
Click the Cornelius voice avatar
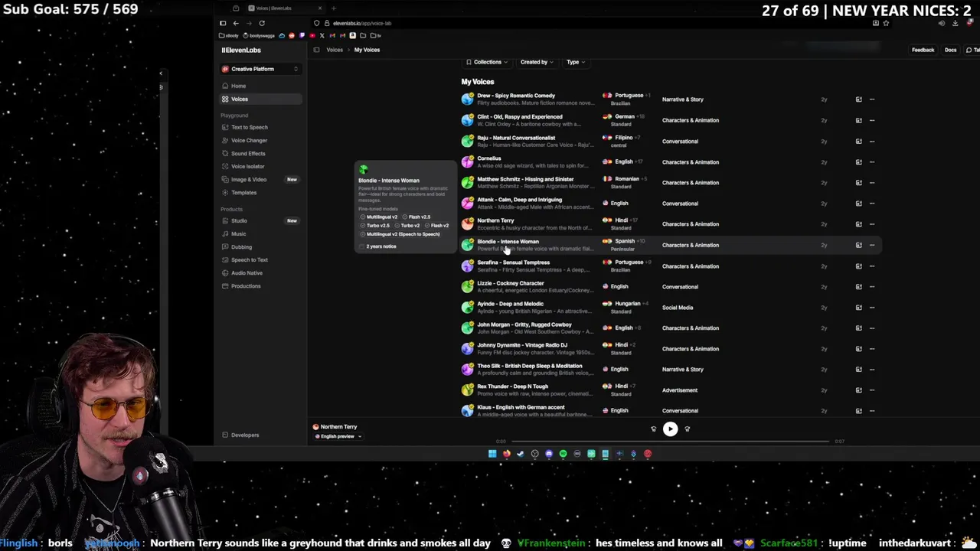[467, 161]
